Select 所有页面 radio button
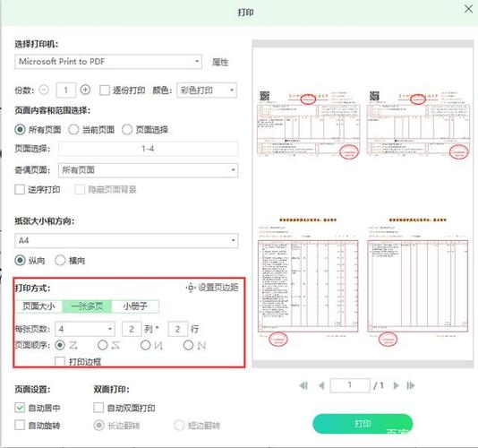Image resolution: width=478 pixels, height=448 pixels. [20, 129]
